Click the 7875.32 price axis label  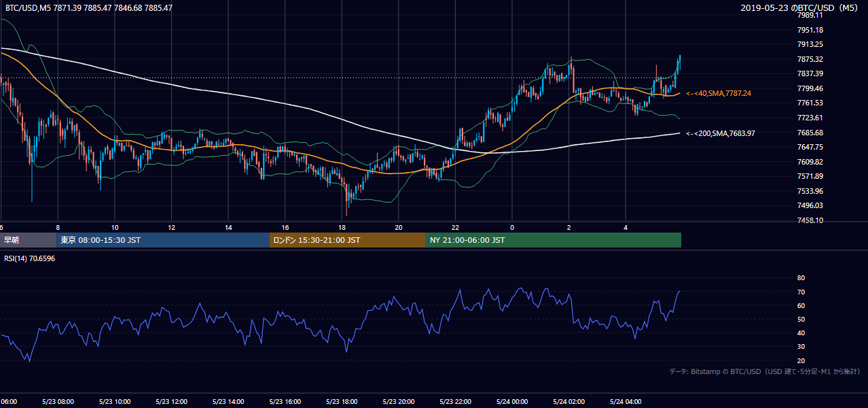pyautogui.click(x=810, y=59)
